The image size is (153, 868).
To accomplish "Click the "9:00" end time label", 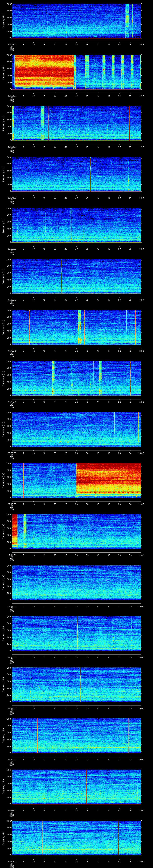I will 141,402.
